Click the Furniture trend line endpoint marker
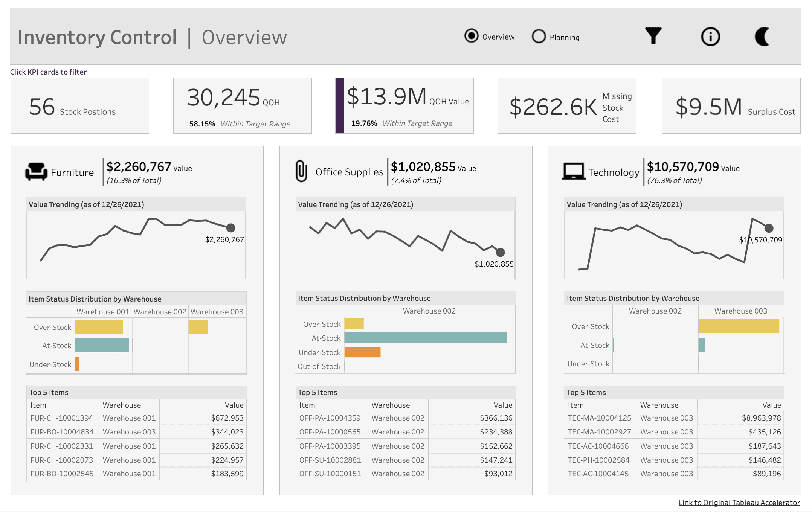This screenshot has width=812, height=512. [231, 227]
